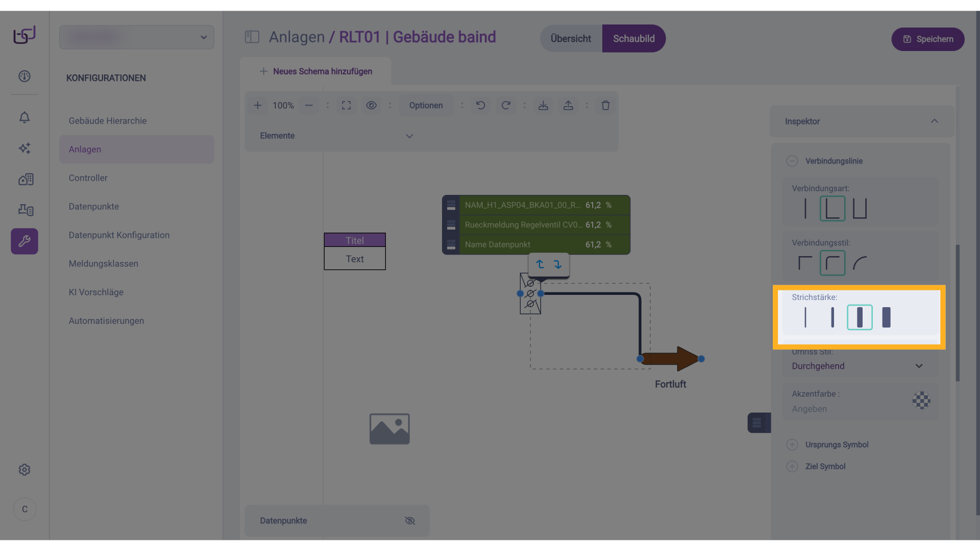
Task: Open the Umriss Stil Durchgehend dropdown
Action: 860,366
